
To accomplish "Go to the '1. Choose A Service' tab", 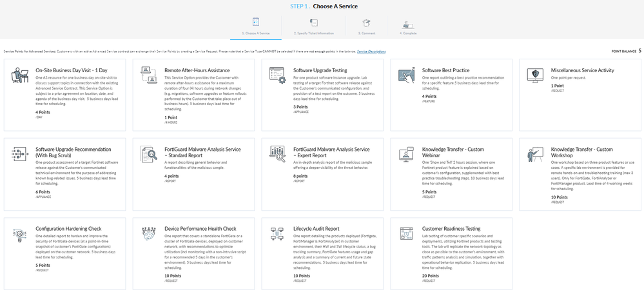I will [x=256, y=28].
